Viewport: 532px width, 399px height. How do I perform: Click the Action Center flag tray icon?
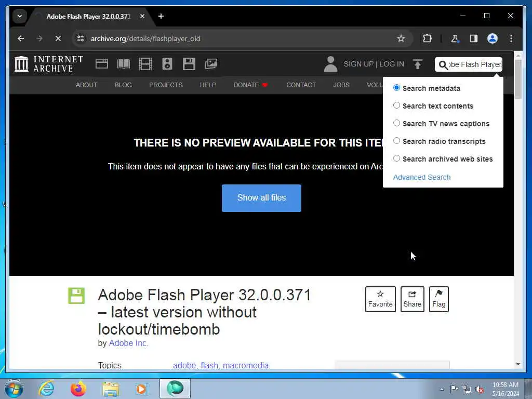pos(454,389)
